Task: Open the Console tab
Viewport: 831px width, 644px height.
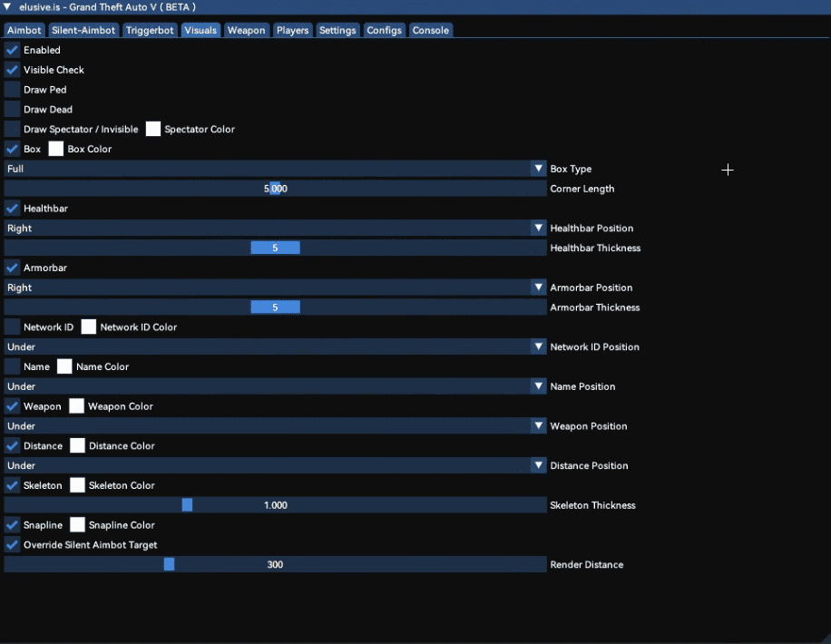Action: pyautogui.click(x=431, y=30)
